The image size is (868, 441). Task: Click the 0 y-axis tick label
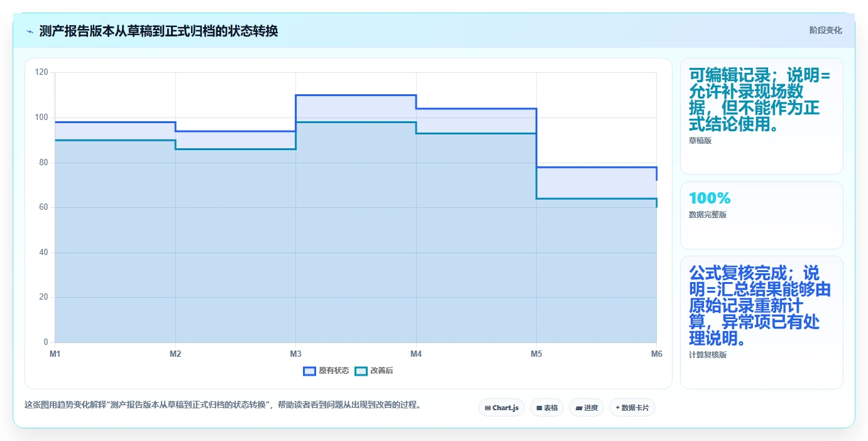coord(46,342)
